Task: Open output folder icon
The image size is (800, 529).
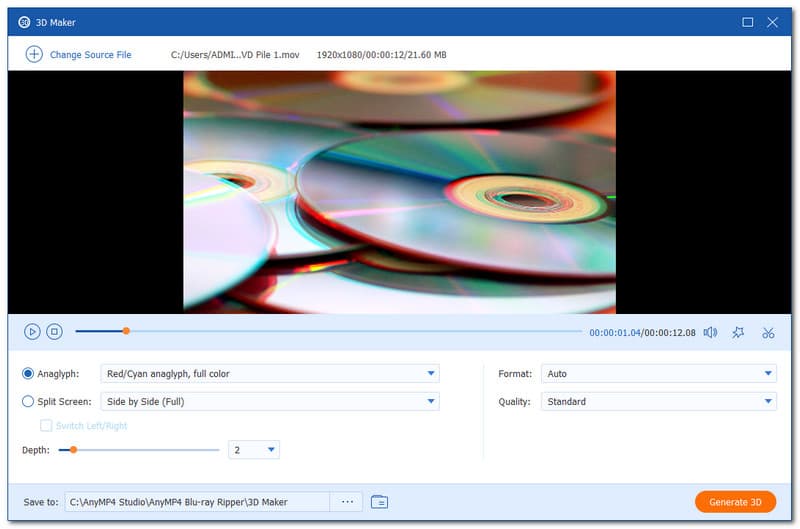Action: [x=379, y=502]
